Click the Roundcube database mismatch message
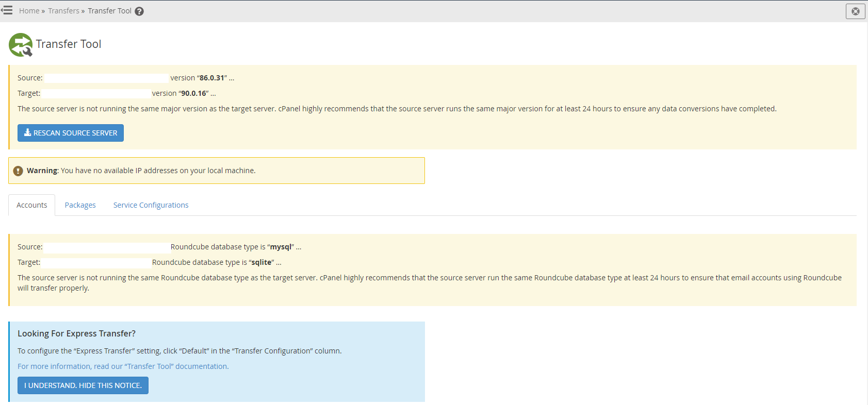The height and width of the screenshot is (405, 868). pyautogui.click(x=430, y=283)
